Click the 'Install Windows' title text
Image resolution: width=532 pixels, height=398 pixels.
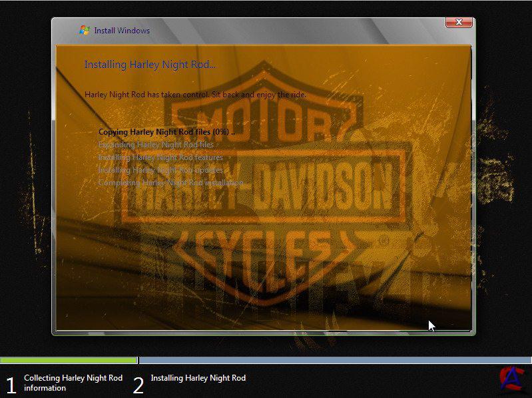coord(122,31)
